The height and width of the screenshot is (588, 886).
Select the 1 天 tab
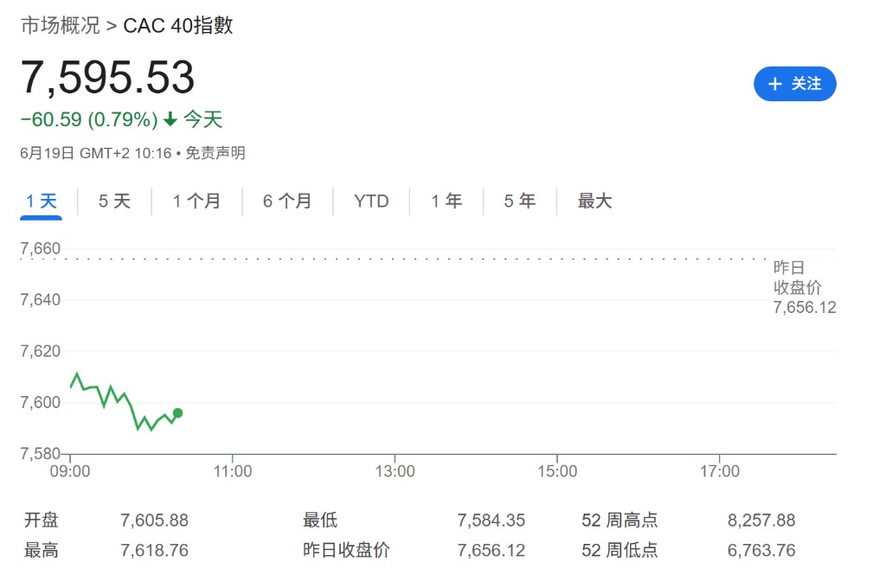42,201
